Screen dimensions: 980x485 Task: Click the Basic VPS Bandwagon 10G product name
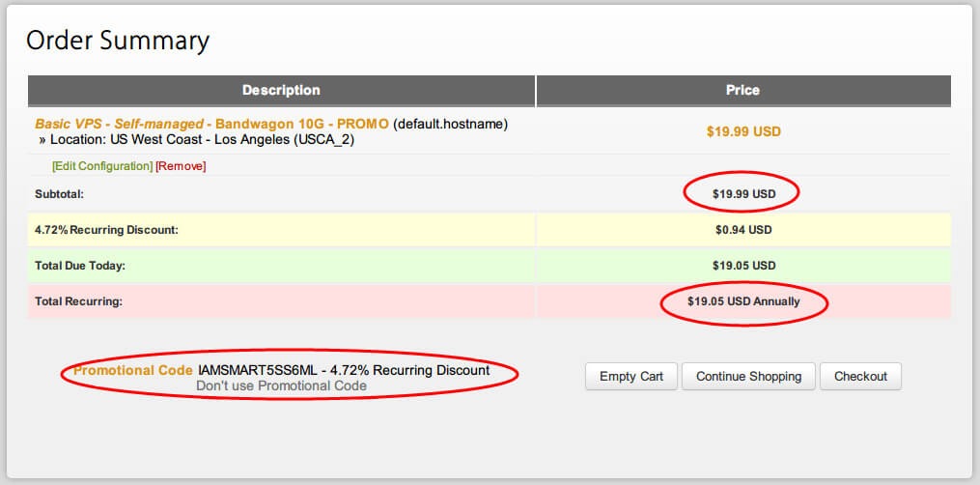pyautogui.click(x=211, y=124)
